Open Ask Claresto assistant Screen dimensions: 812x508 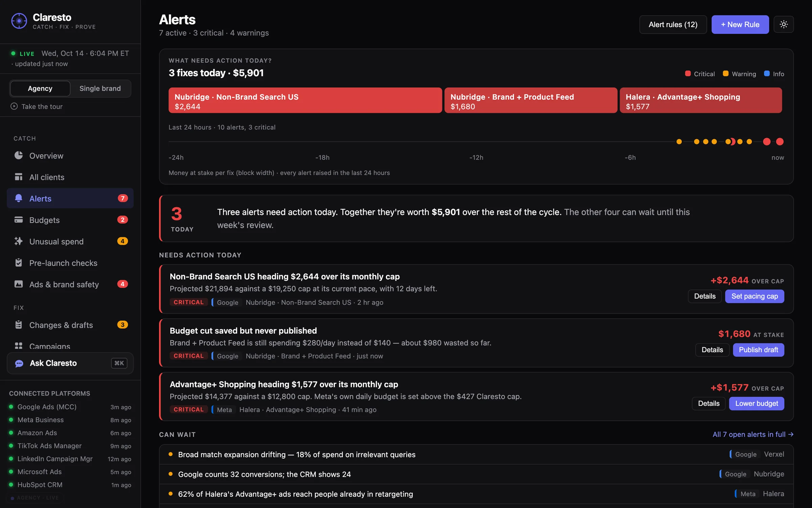(x=70, y=363)
